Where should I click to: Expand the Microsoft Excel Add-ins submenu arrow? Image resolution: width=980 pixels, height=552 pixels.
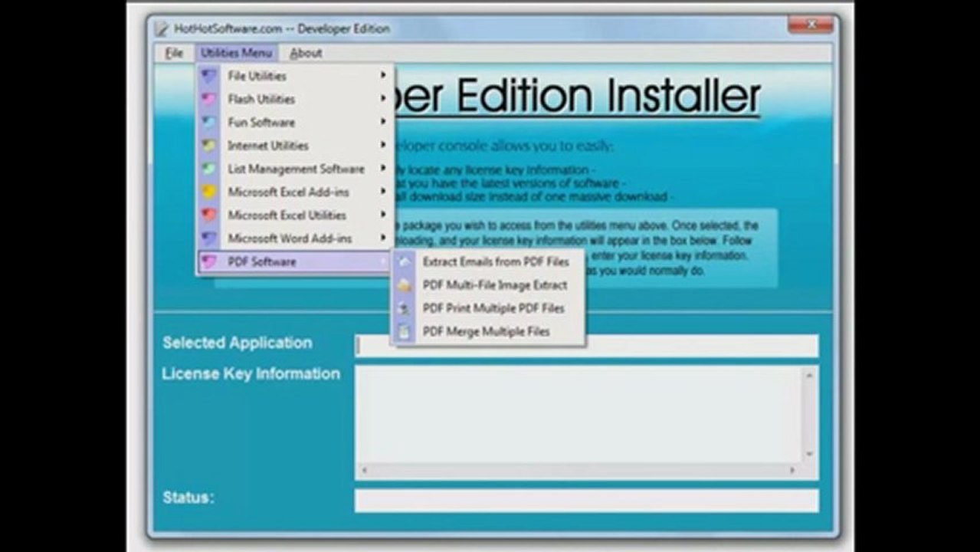point(382,192)
